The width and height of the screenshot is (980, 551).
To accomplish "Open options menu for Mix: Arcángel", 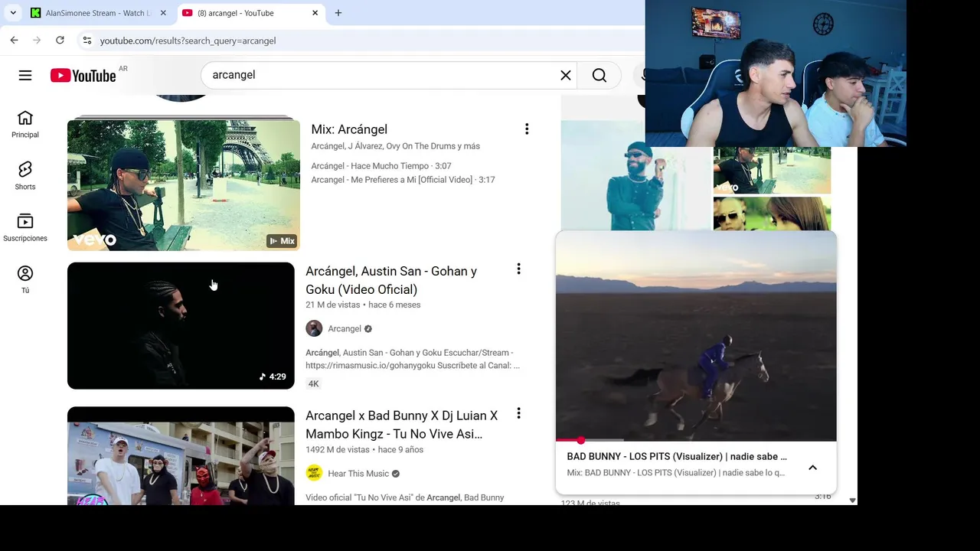I will 527,129.
